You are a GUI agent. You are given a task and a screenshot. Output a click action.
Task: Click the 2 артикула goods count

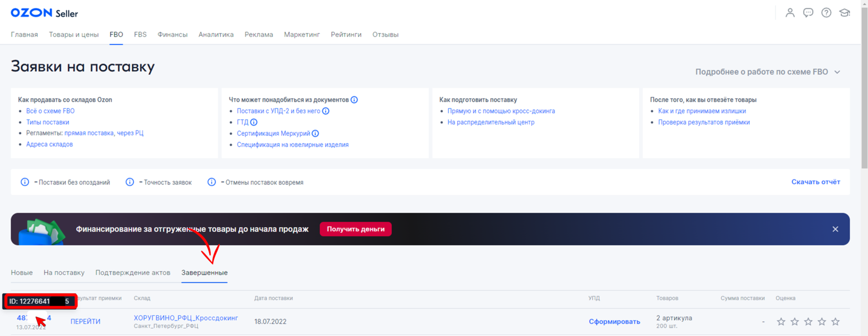[674, 318]
